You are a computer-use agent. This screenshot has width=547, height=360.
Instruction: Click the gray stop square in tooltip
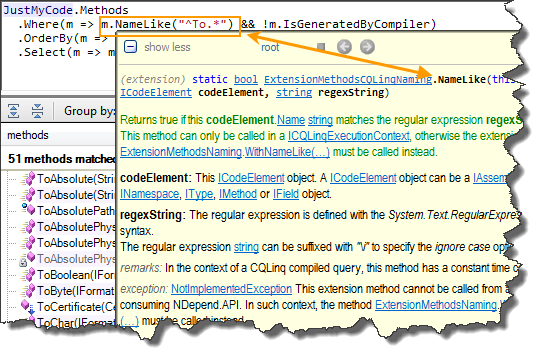[321, 47]
